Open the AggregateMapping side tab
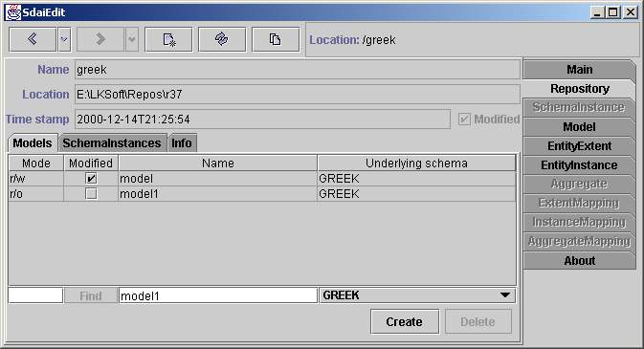The height and width of the screenshot is (349, 644). coord(579,241)
